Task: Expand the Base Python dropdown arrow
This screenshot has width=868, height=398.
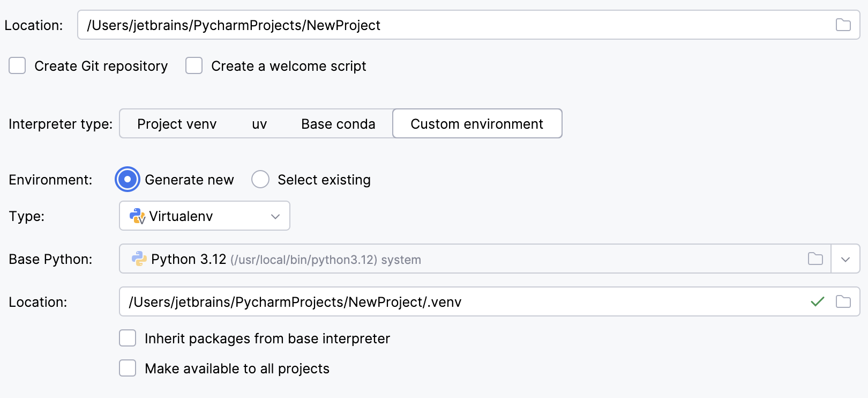Action: click(x=845, y=259)
